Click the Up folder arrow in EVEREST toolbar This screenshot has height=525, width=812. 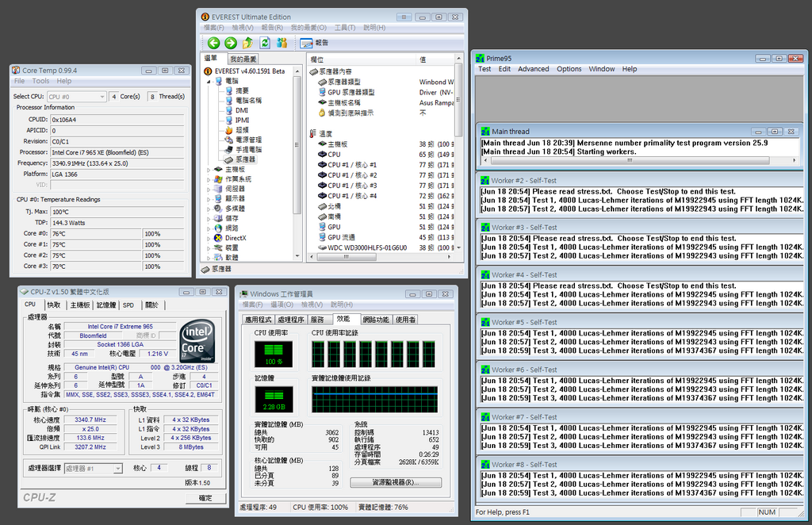(247, 43)
